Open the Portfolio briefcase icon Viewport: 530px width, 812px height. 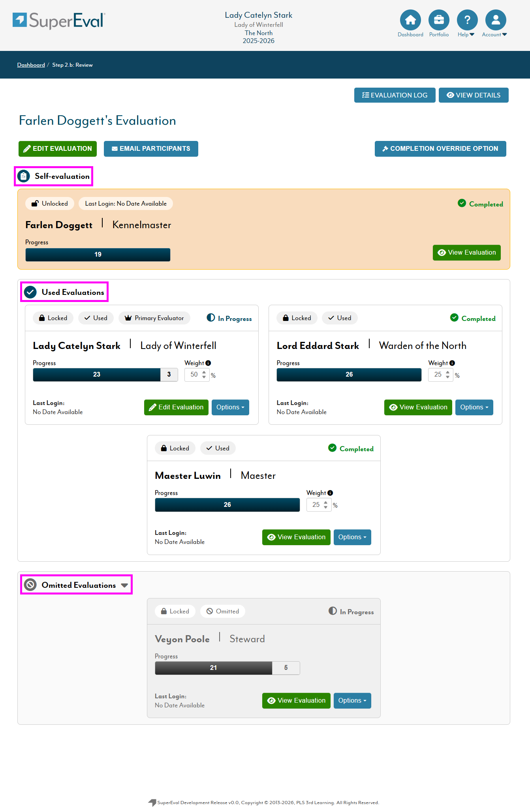(439, 20)
